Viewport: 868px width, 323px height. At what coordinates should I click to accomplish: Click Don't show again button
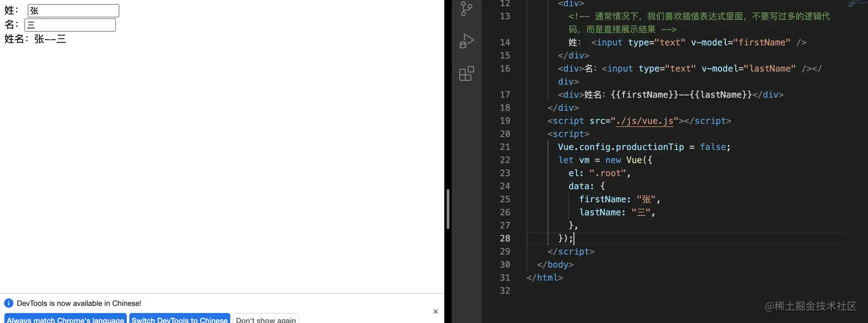[266, 318]
